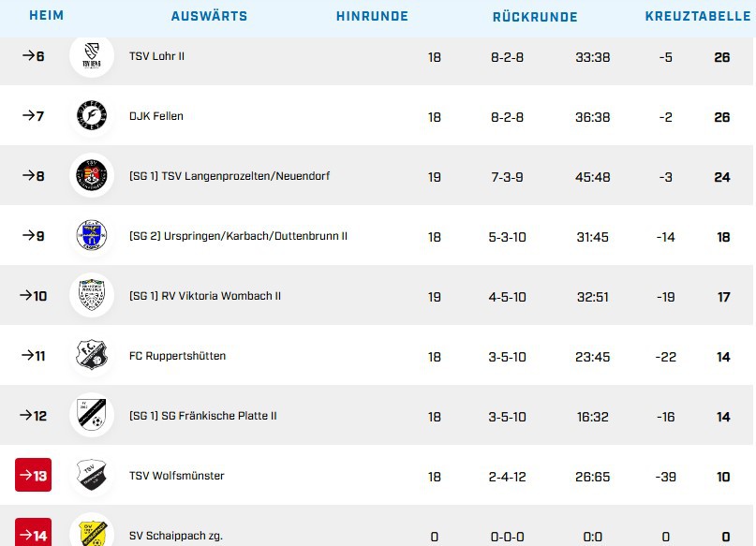The height and width of the screenshot is (546, 756).
Task: Click the DJK Fellen club crest
Action: click(92, 116)
